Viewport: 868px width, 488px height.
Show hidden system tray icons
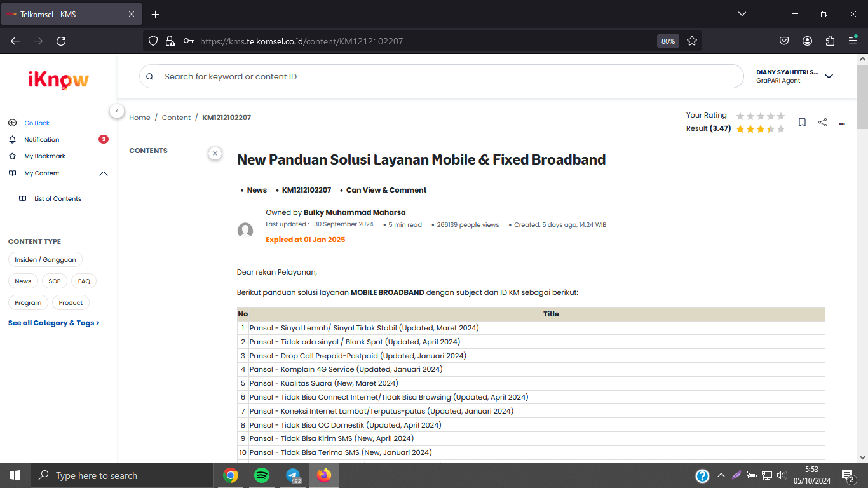click(721, 475)
